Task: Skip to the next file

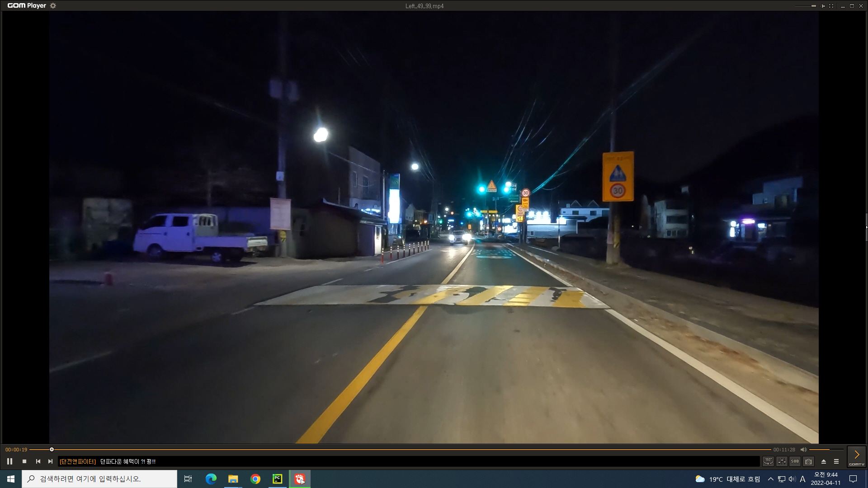Action: (x=51, y=461)
